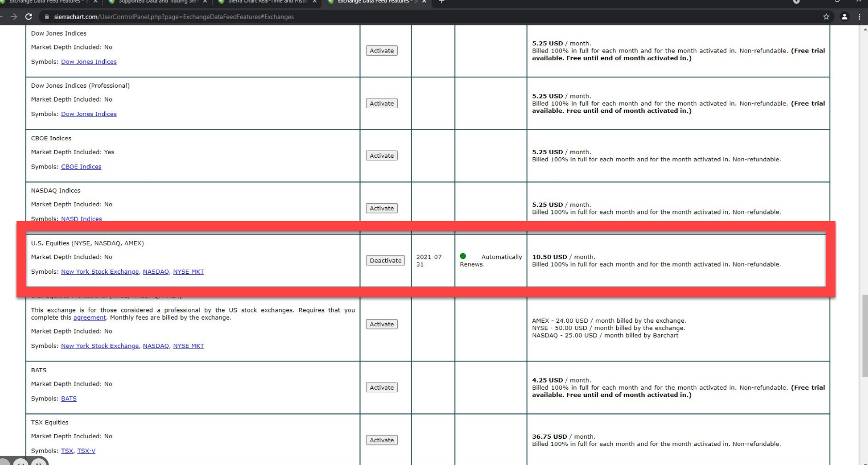Open NASDAQ link in the professional row
This screenshot has height=465, width=868.
(156, 346)
